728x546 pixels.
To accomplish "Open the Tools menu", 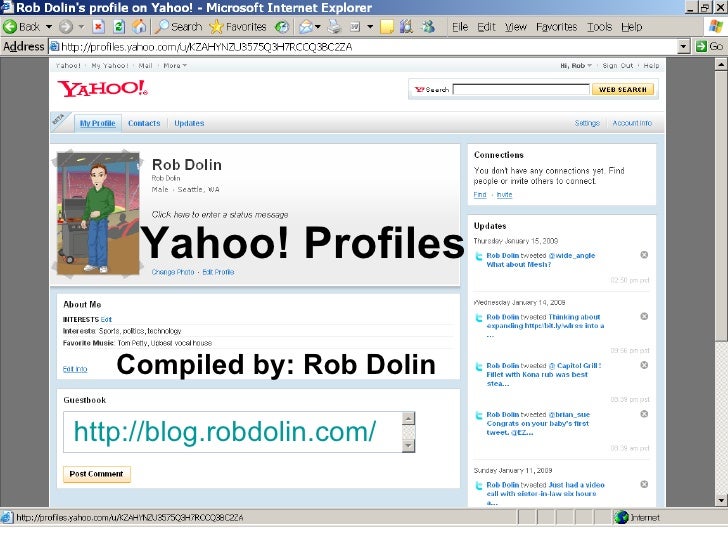I will point(599,27).
